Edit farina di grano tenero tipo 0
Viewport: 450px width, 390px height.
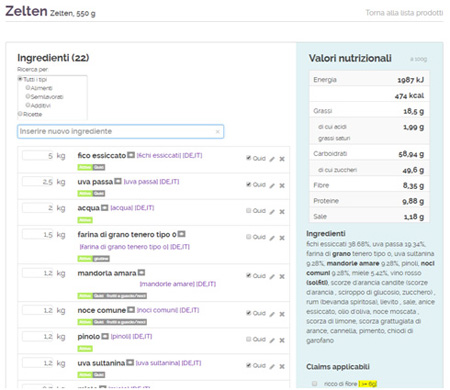(272, 238)
